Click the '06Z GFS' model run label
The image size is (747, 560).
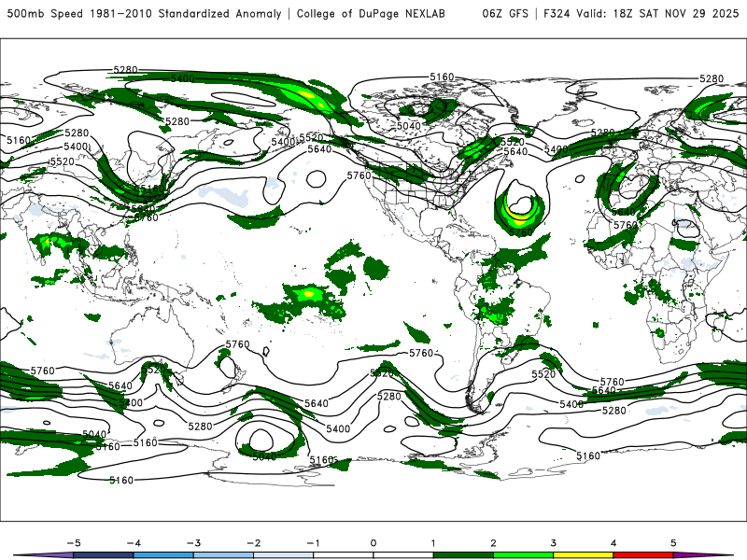click(x=505, y=13)
